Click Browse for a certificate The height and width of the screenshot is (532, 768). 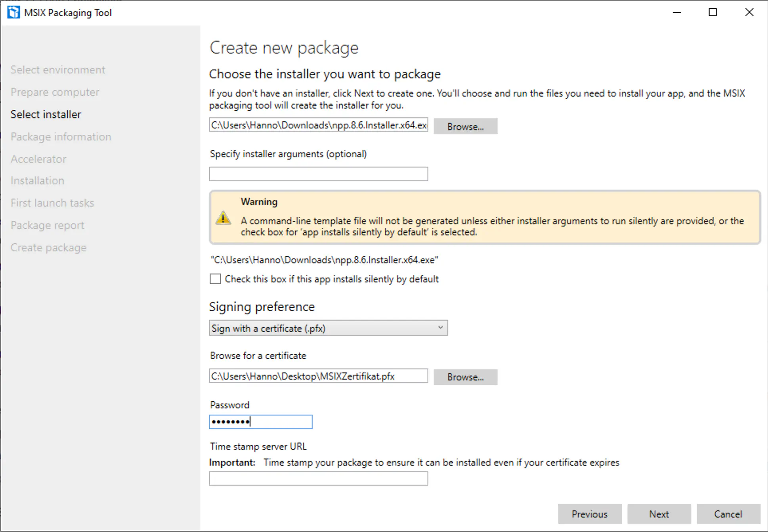tap(465, 377)
